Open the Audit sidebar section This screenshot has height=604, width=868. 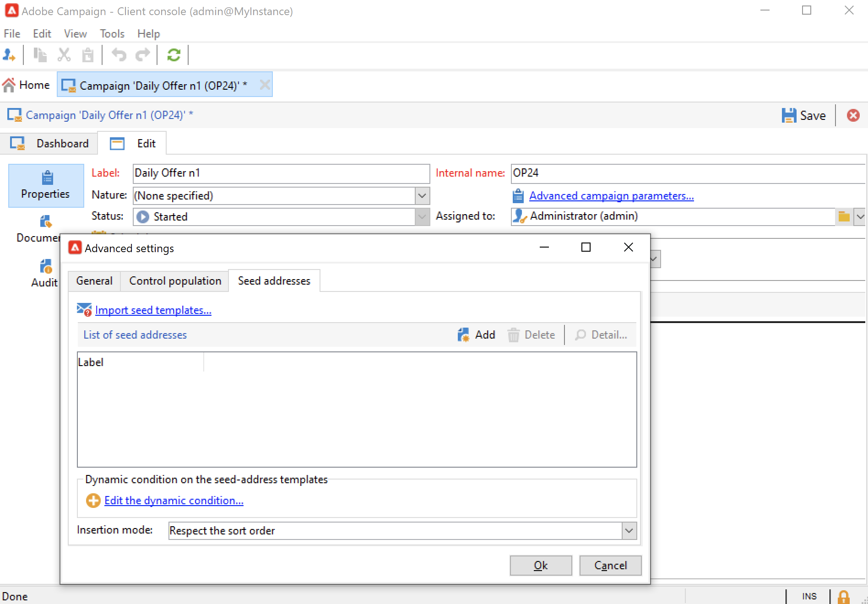[44, 273]
